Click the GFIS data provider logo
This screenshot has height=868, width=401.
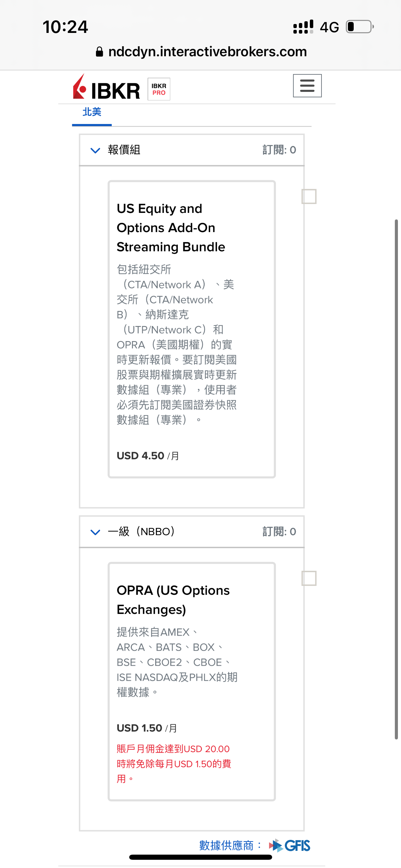click(x=290, y=846)
